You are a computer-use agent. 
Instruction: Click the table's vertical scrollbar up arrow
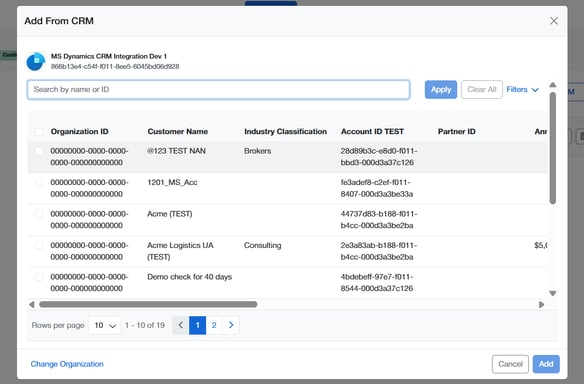point(553,85)
